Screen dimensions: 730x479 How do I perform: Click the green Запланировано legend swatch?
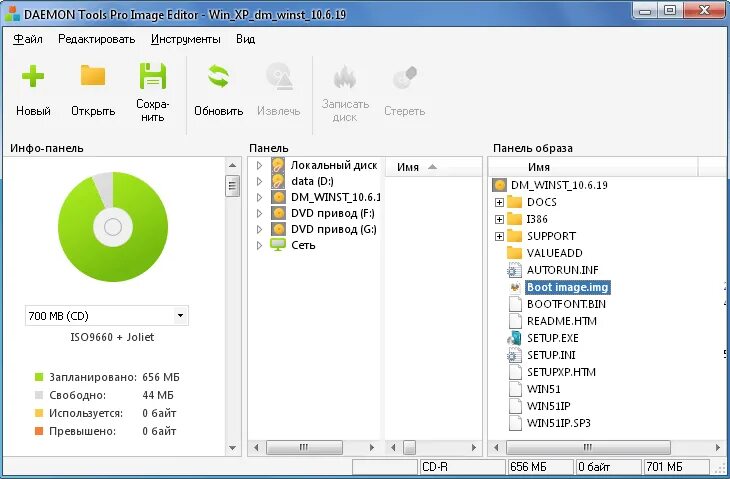[x=39, y=377]
